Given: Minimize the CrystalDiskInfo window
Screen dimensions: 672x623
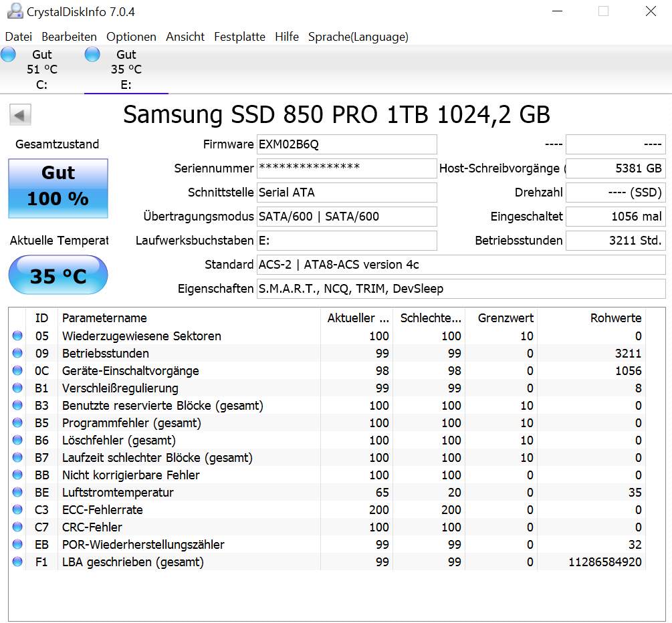Looking at the screenshot, I should [557, 11].
